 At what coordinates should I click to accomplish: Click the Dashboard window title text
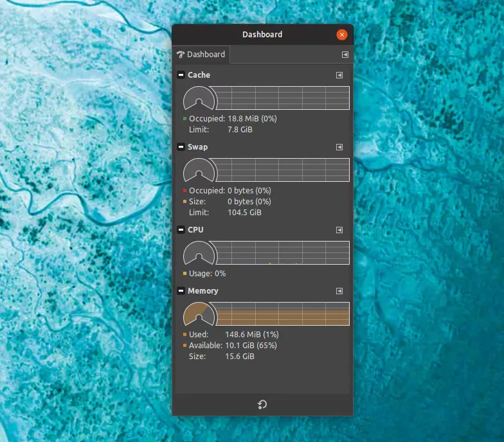[x=262, y=35]
